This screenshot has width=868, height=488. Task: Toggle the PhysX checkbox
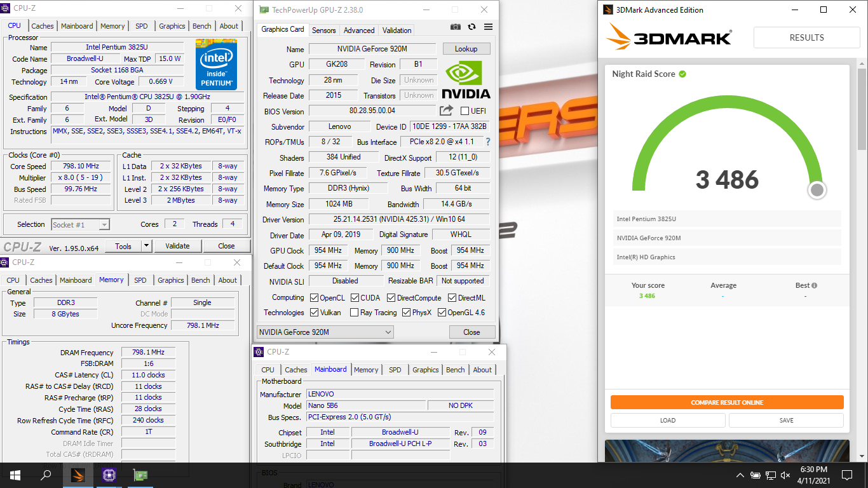tap(407, 313)
